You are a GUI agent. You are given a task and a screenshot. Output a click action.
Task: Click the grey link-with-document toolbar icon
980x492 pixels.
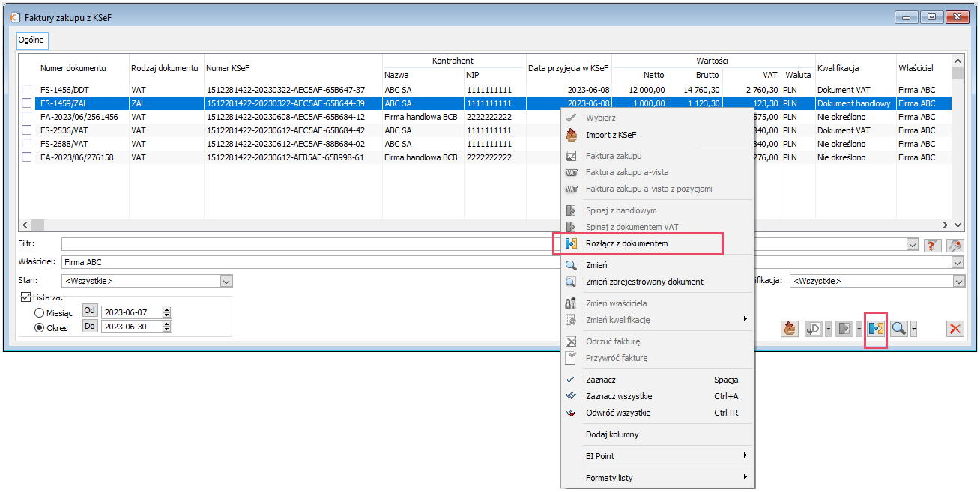click(x=844, y=328)
